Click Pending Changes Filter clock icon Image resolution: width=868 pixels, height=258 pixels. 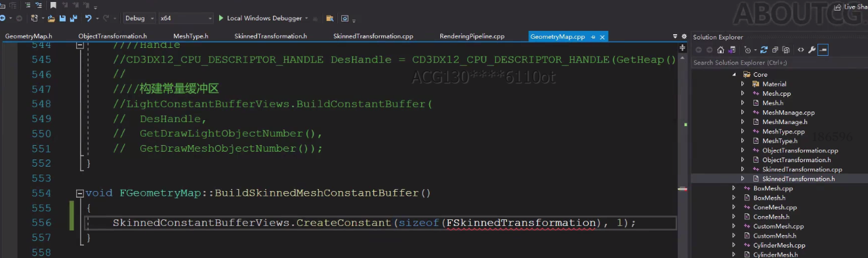[x=747, y=50]
